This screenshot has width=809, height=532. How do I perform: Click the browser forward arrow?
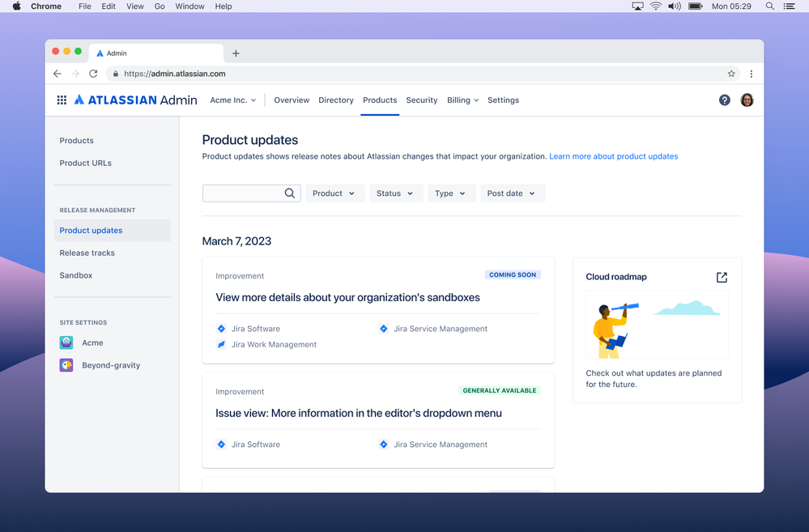click(x=75, y=74)
